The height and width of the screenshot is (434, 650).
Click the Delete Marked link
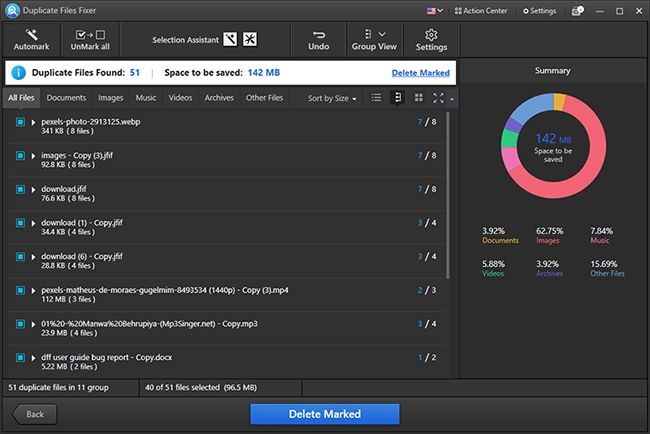coord(420,73)
